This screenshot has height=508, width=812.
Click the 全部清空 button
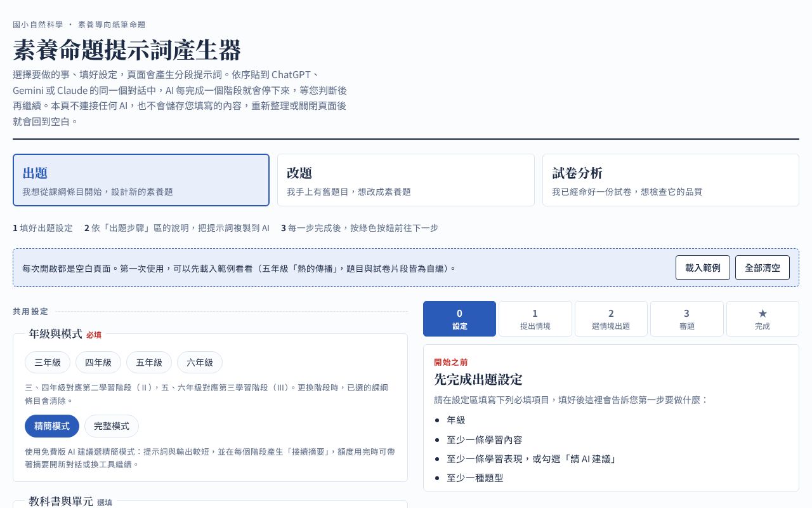click(x=763, y=267)
